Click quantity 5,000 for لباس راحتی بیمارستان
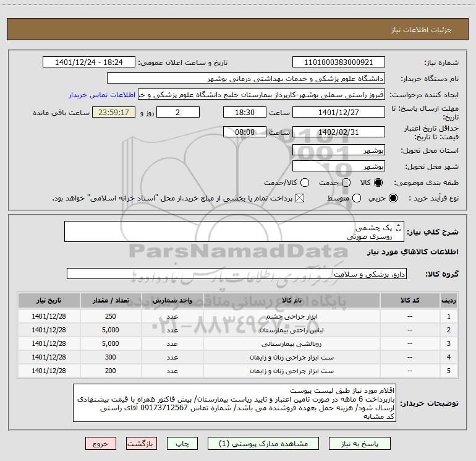Screen dimensions: 476x461 (111, 330)
